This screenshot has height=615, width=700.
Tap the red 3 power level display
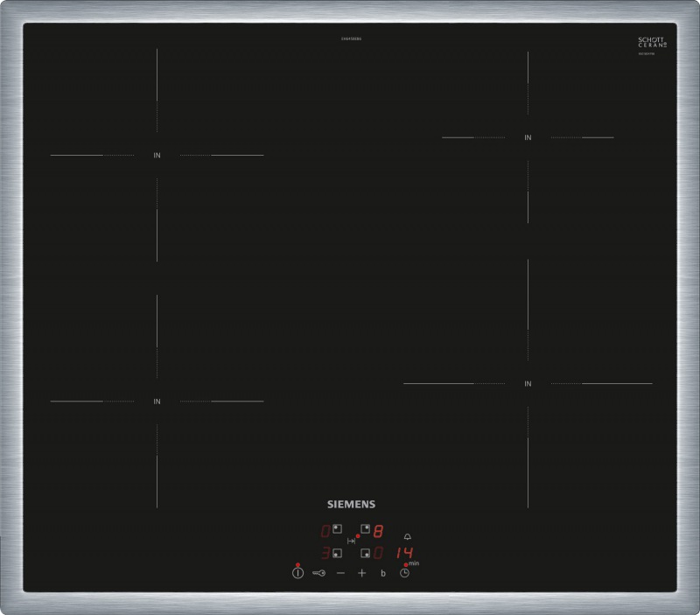(x=325, y=554)
